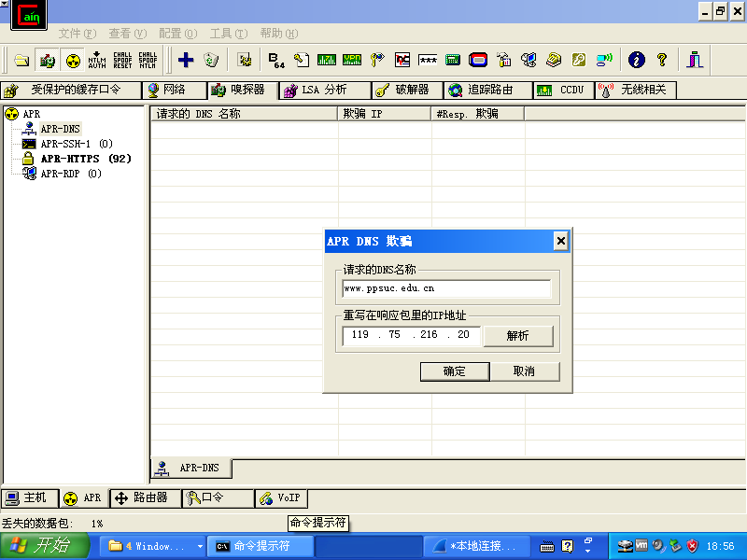Open the Access database password decoder icon
Image resolution: width=747 pixels, height=560 pixels.
[x=301, y=60]
